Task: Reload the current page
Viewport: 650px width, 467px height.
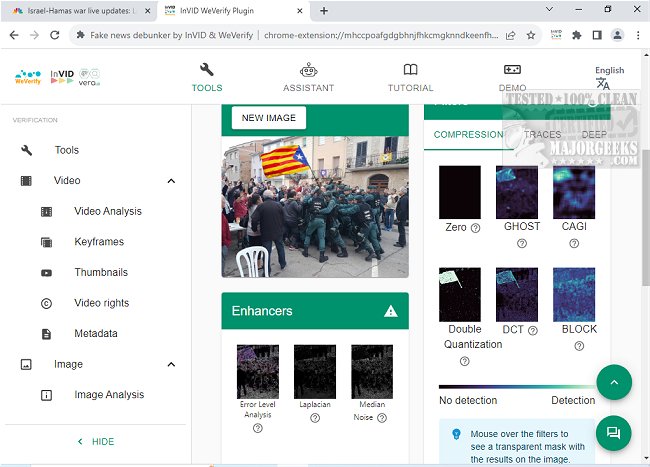Action: click(x=54, y=35)
